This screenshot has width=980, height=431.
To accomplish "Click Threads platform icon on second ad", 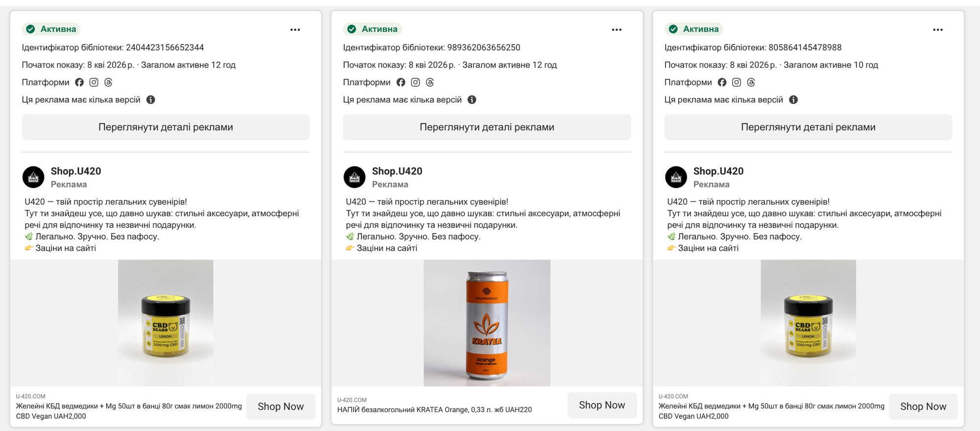I will click(430, 82).
